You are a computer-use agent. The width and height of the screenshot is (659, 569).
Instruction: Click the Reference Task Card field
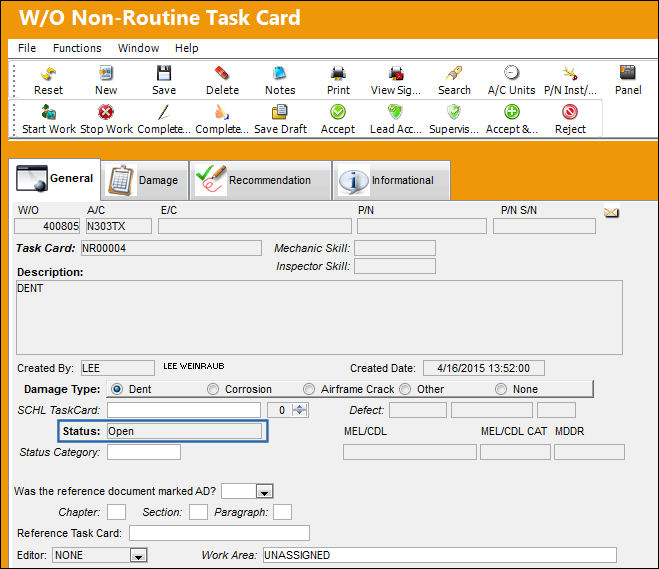(219, 533)
